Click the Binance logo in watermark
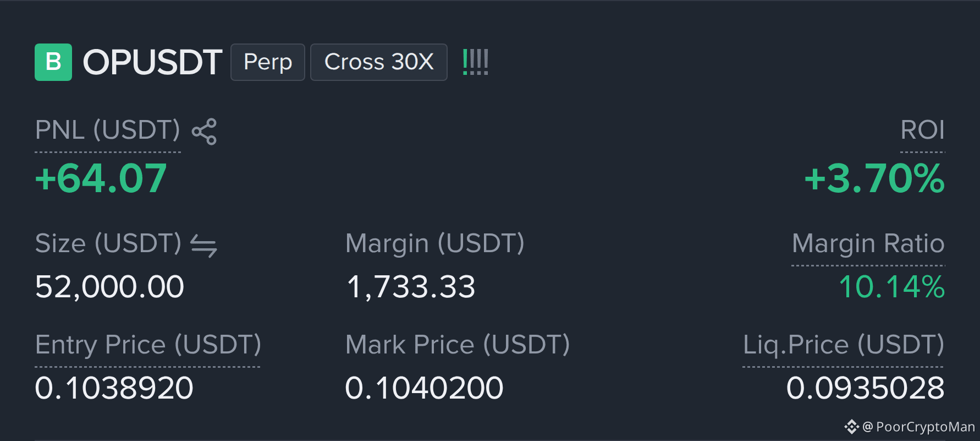This screenshot has height=441, width=980. [851, 427]
